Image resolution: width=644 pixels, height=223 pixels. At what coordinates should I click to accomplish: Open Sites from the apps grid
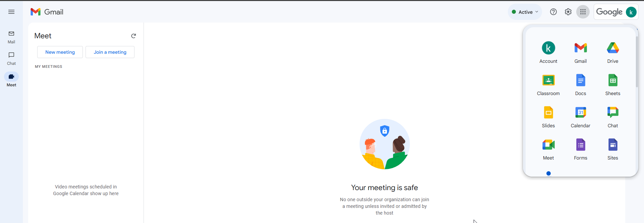612,149
